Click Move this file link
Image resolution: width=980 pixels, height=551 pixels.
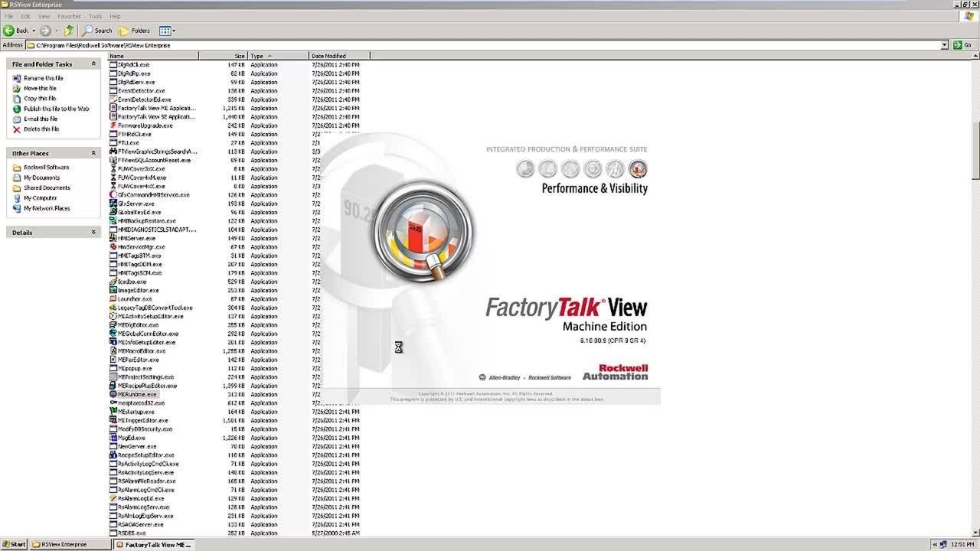40,88
